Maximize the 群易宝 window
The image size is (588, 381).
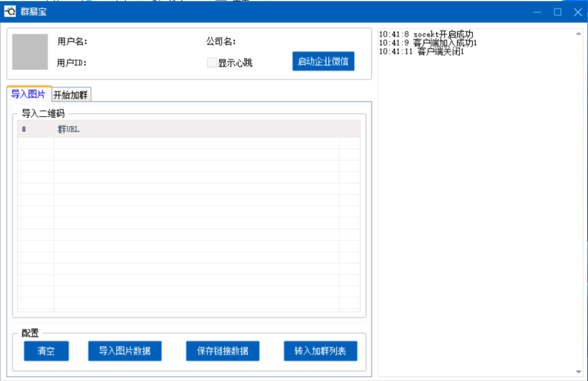[557, 12]
